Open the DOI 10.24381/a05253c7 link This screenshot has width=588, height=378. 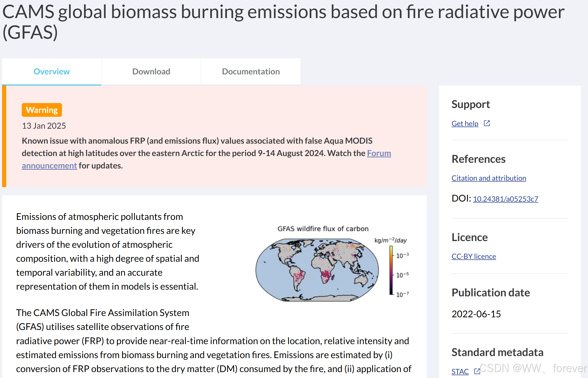tap(505, 199)
